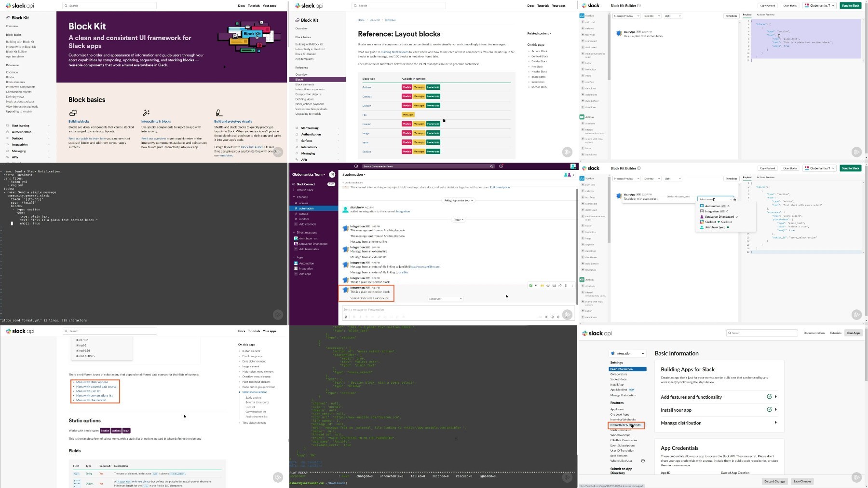Open Integration app selector on Basic Information page
Image resolution: width=868 pixels, height=488 pixels.
[x=627, y=353]
